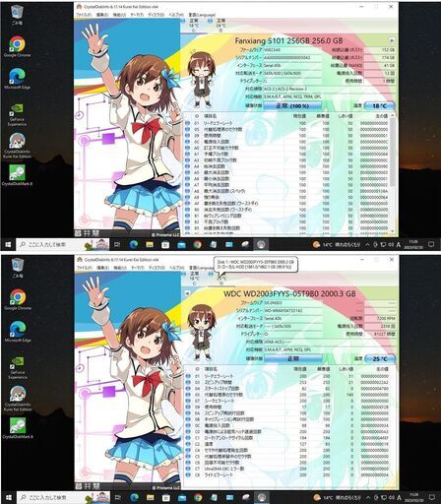The height and width of the screenshot is (504, 441).
Task: Click the 正常 (100 %) health status button
Action: pyautogui.click(x=292, y=106)
